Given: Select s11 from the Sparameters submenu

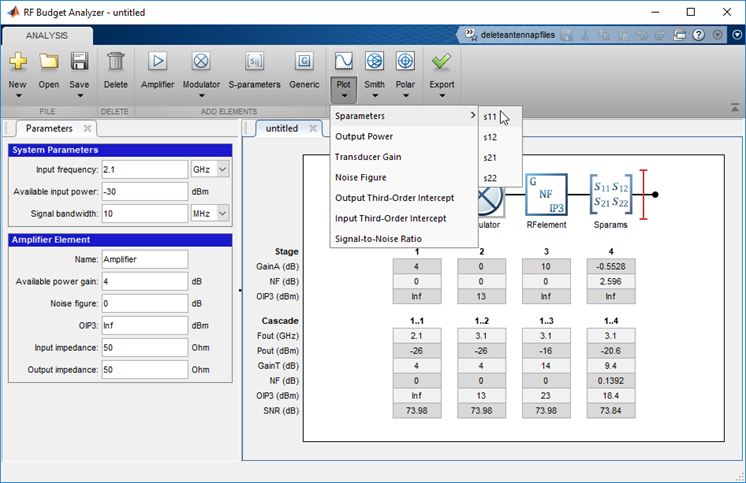Looking at the screenshot, I should (490, 116).
